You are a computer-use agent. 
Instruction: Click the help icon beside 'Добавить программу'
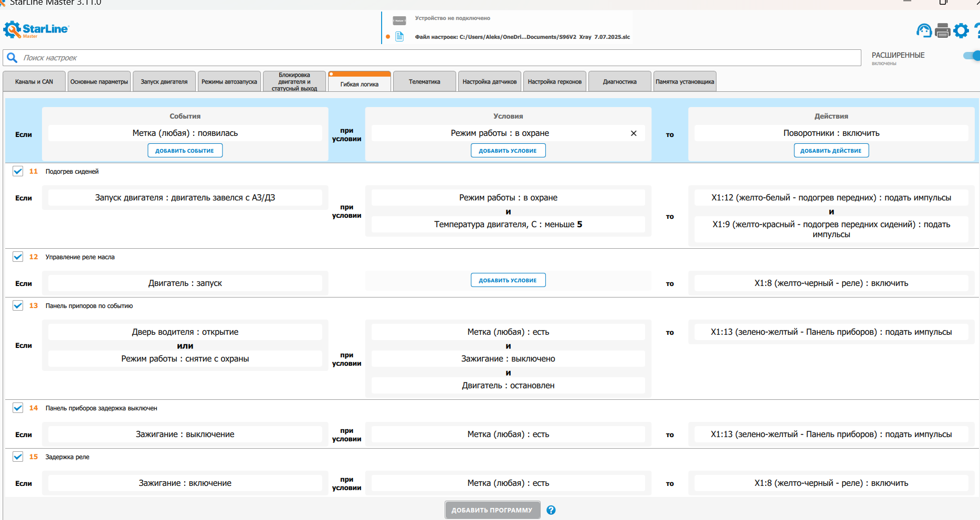(x=551, y=510)
